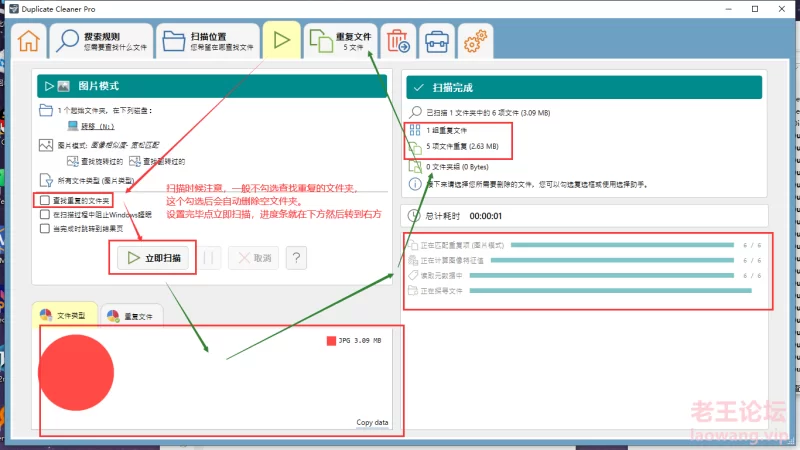Click the pause scan button
Image resolution: width=800 pixels, height=450 pixels.
pyautogui.click(x=209, y=258)
